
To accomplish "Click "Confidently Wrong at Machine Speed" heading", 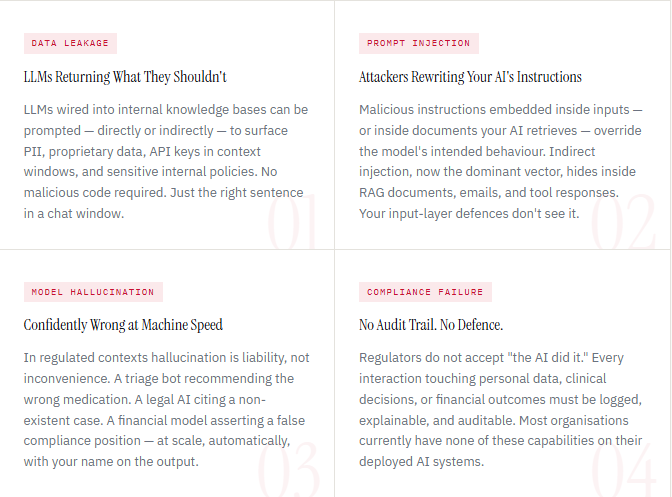I will click(x=123, y=325).
